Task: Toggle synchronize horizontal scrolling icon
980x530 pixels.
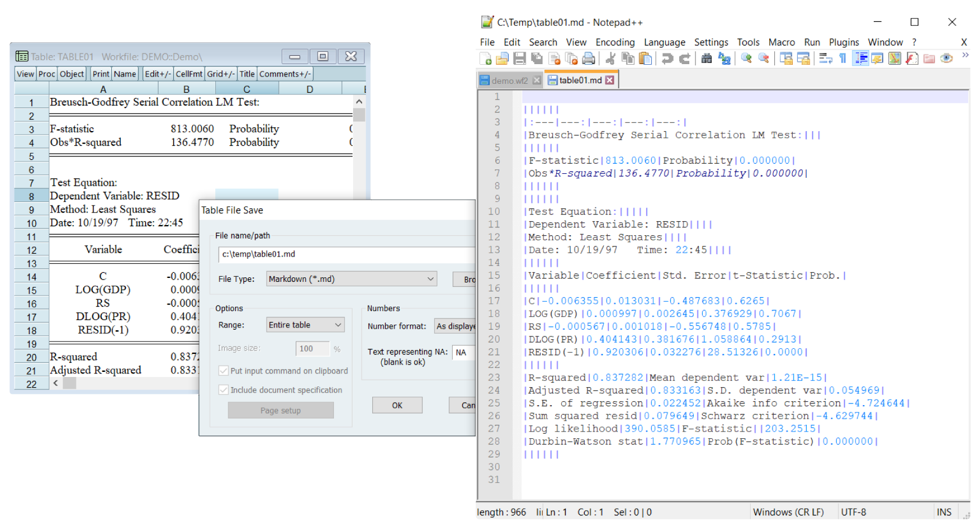Action: [803, 59]
